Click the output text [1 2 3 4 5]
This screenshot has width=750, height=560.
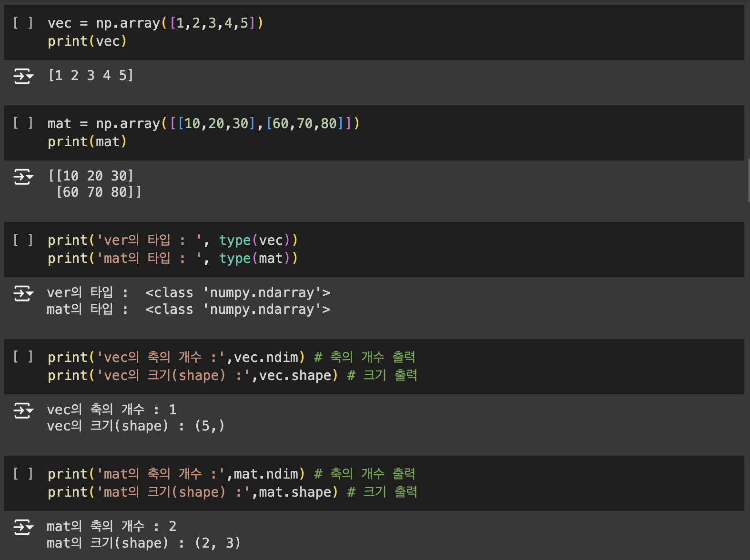coord(91,75)
